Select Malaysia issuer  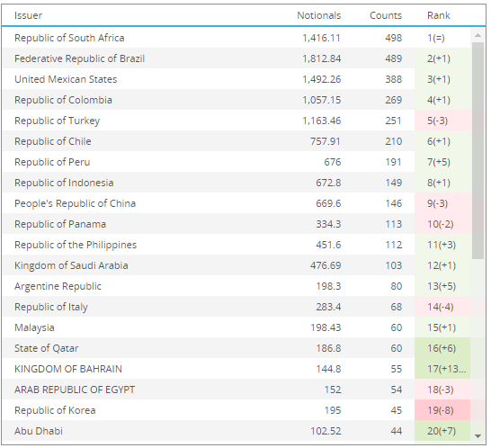click(34, 327)
